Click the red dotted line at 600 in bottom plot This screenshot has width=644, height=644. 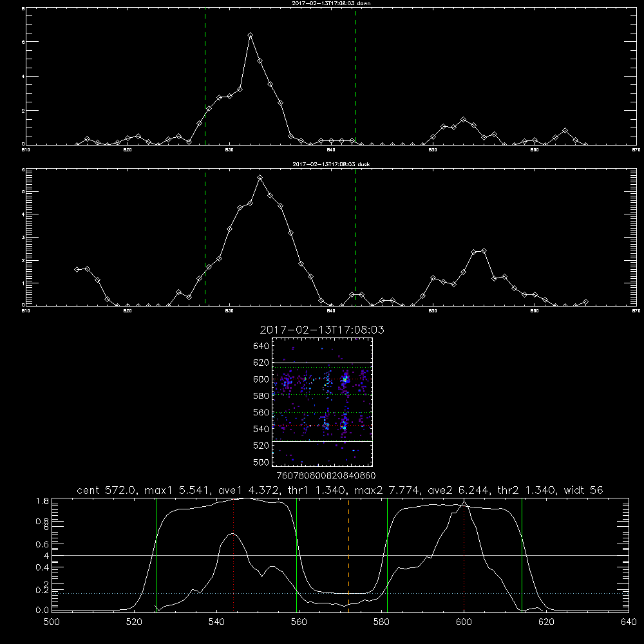coord(464,555)
